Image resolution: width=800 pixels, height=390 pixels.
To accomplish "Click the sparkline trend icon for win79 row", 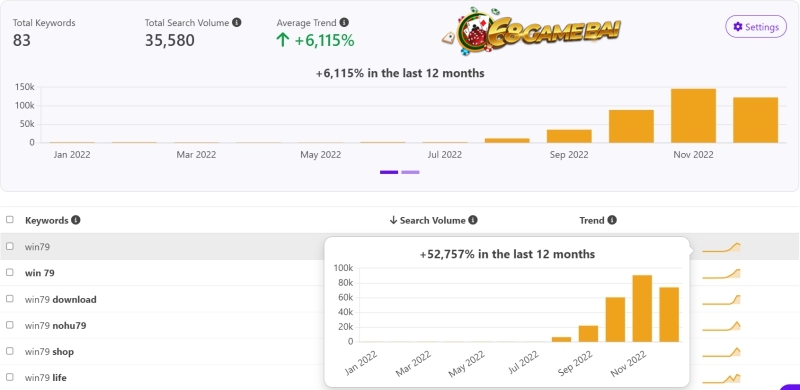I will click(x=721, y=247).
